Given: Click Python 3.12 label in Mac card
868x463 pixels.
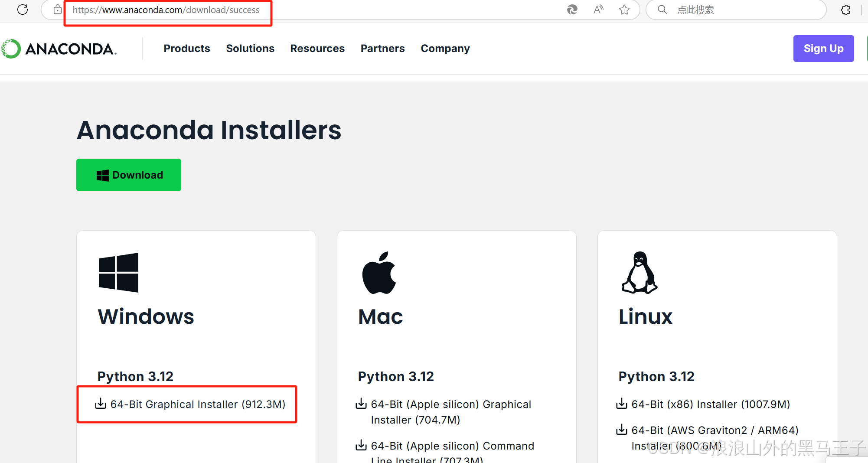Looking at the screenshot, I should coord(396,376).
